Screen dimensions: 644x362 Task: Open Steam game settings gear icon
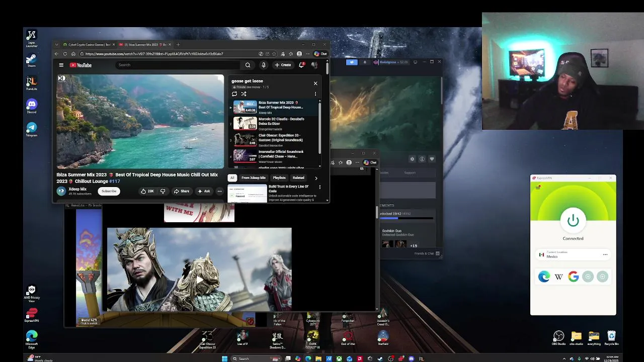tap(412, 159)
